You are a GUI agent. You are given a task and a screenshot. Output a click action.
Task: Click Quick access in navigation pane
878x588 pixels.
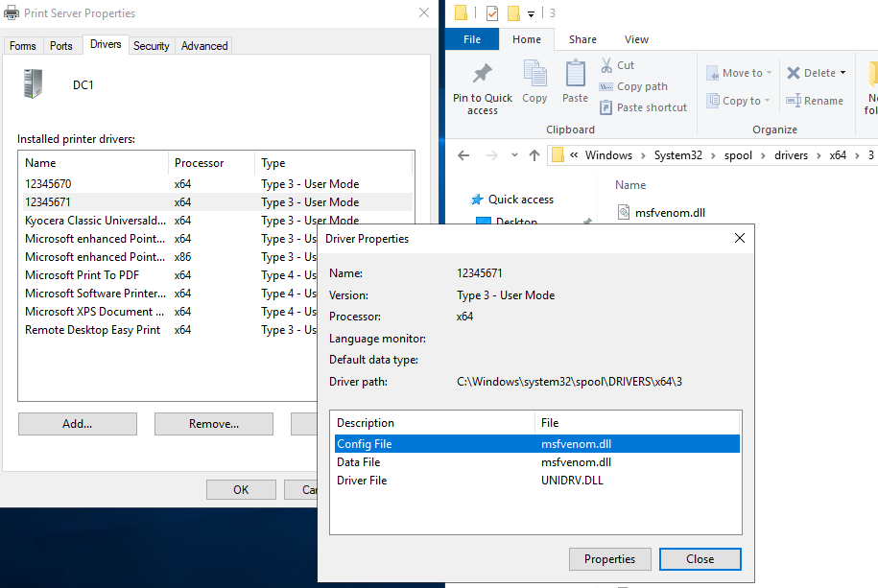tap(520, 200)
